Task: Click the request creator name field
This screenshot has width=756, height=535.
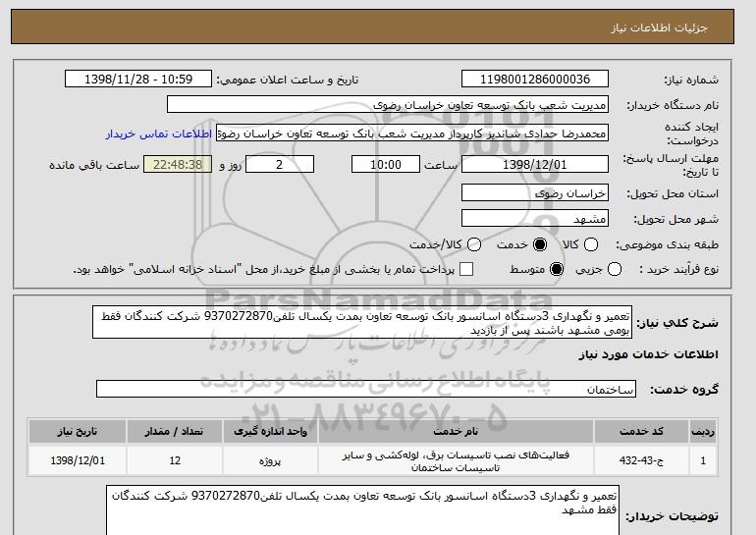Action: (x=412, y=134)
